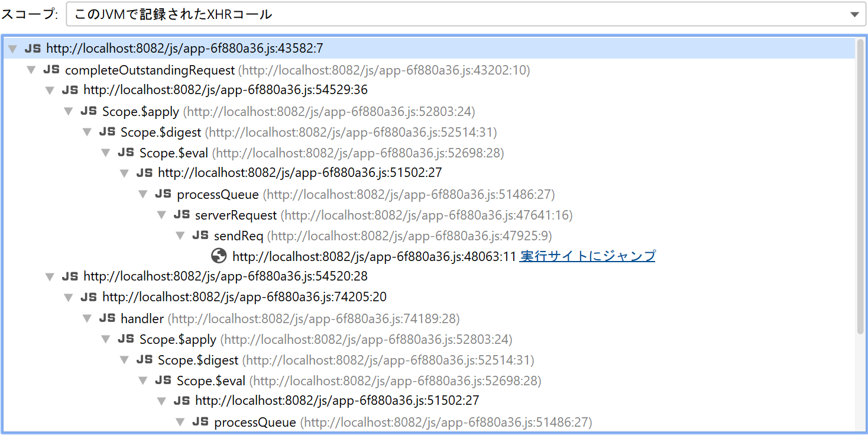Collapse the serverRequest node
This screenshot has height=435, width=868.
point(162,215)
